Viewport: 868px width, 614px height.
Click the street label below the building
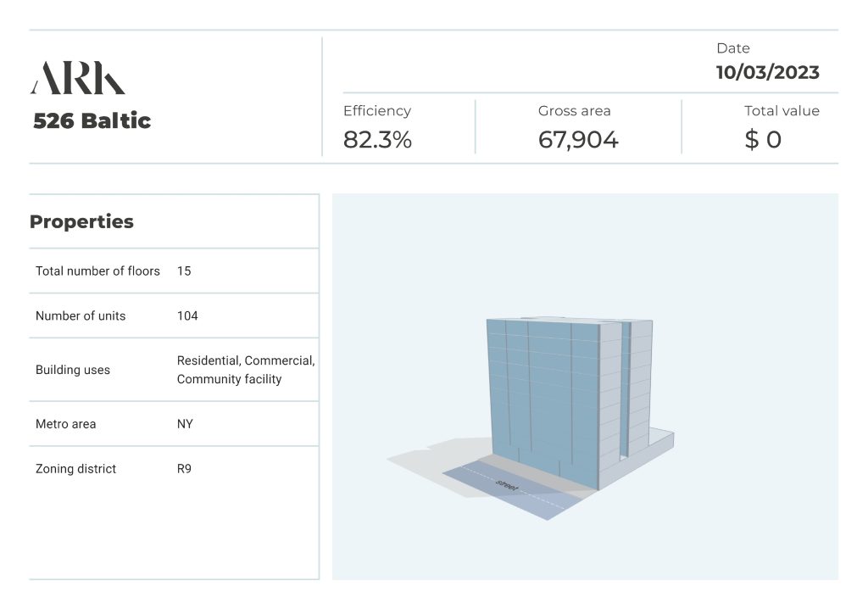pyautogui.click(x=506, y=487)
